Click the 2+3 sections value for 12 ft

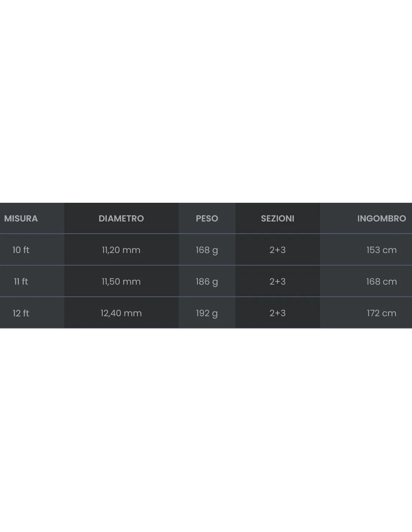point(278,313)
